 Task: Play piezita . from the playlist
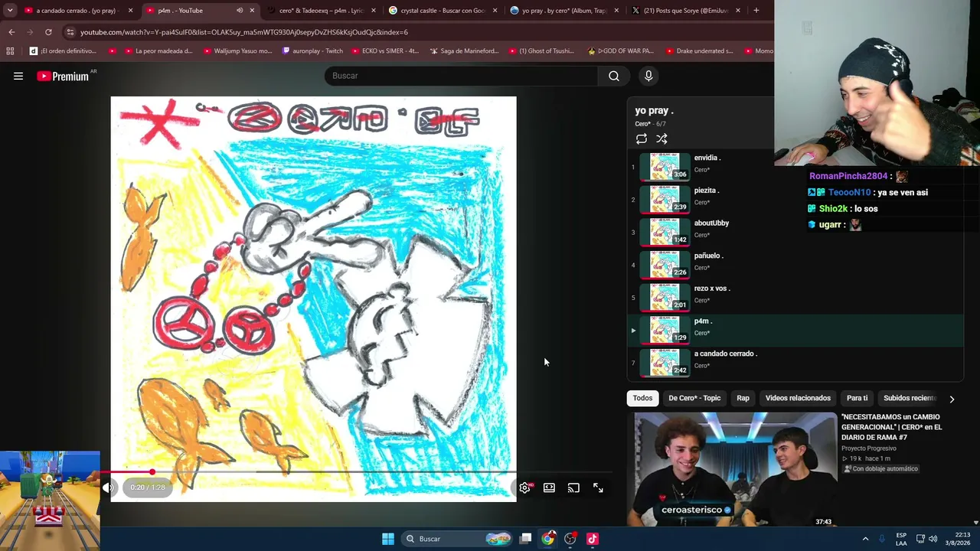(x=795, y=200)
